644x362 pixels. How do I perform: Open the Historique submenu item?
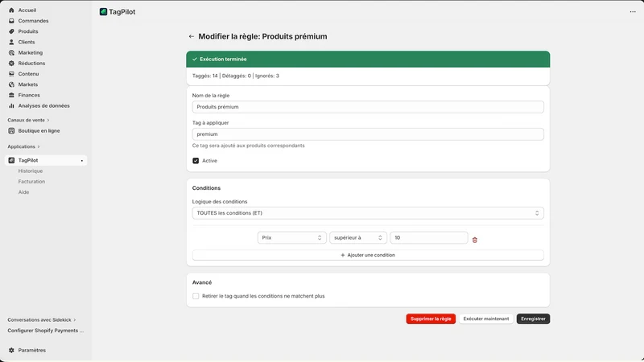click(31, 171)
